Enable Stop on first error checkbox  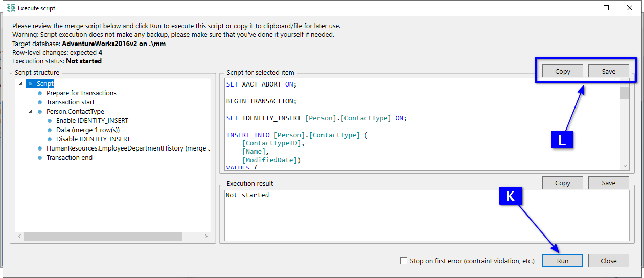pyautogui.click(x=404, y=261)
